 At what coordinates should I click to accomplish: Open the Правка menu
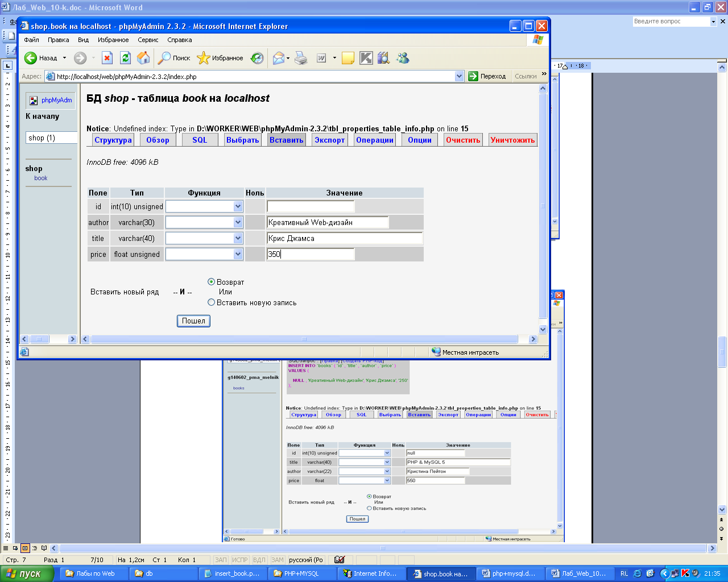(59, 40)
